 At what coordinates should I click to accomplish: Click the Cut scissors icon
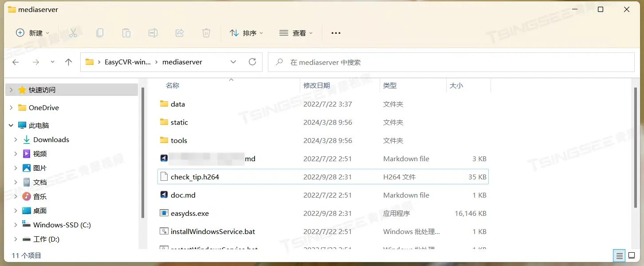pos(73,33)
